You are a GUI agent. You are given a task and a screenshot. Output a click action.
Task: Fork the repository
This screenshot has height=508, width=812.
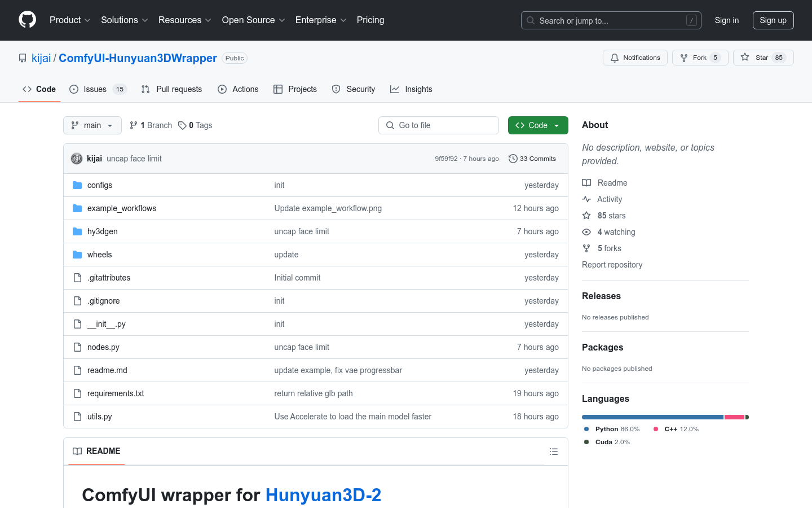[700, 58]
